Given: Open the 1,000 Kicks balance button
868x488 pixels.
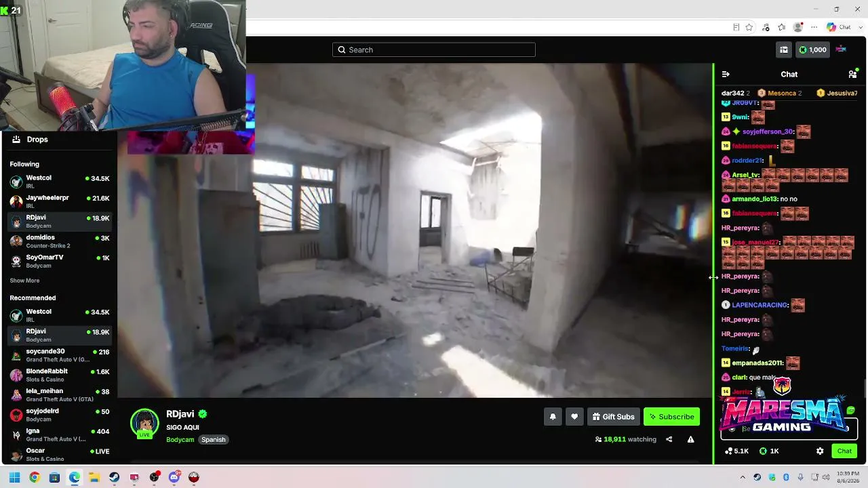Looking at the screenshot, I should (812, 49).
